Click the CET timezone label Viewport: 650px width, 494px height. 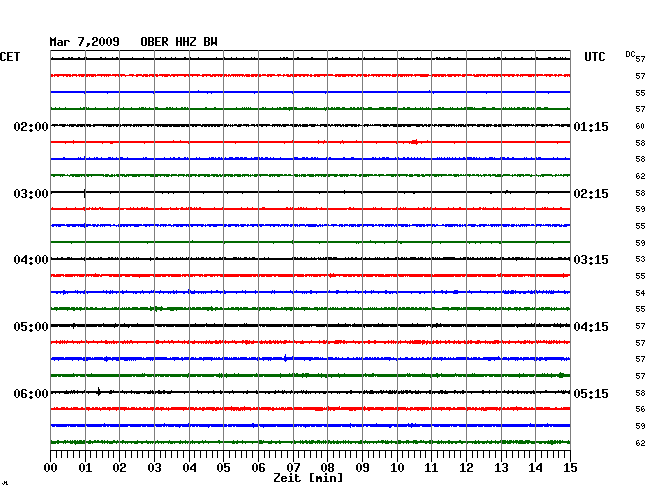click(10, 57)
